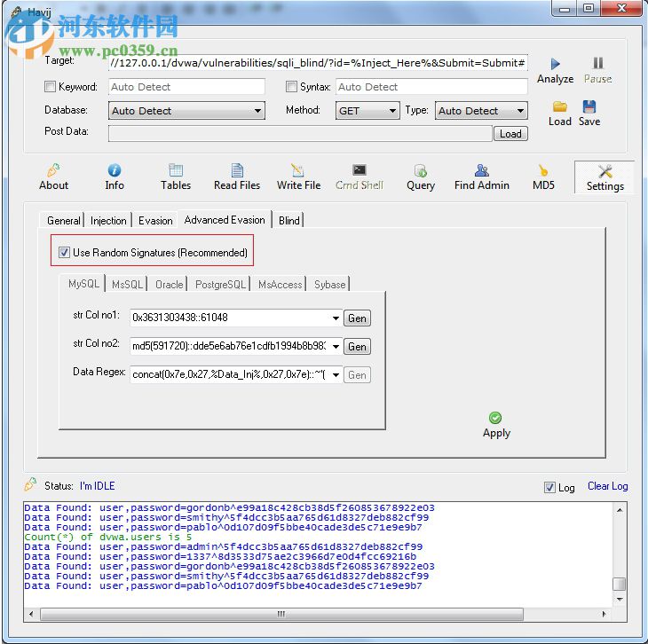
Task: Click the Target URL input field
Action: pyautogui.click(x=318, y=63)
